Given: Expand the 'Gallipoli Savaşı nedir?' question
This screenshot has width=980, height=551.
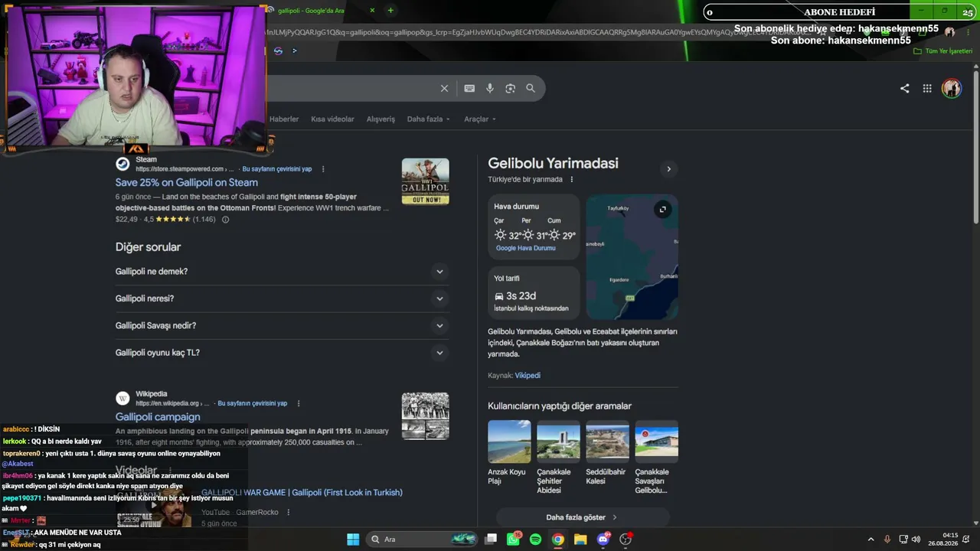Looking at the screenshot, I should (x=282, y=326).
